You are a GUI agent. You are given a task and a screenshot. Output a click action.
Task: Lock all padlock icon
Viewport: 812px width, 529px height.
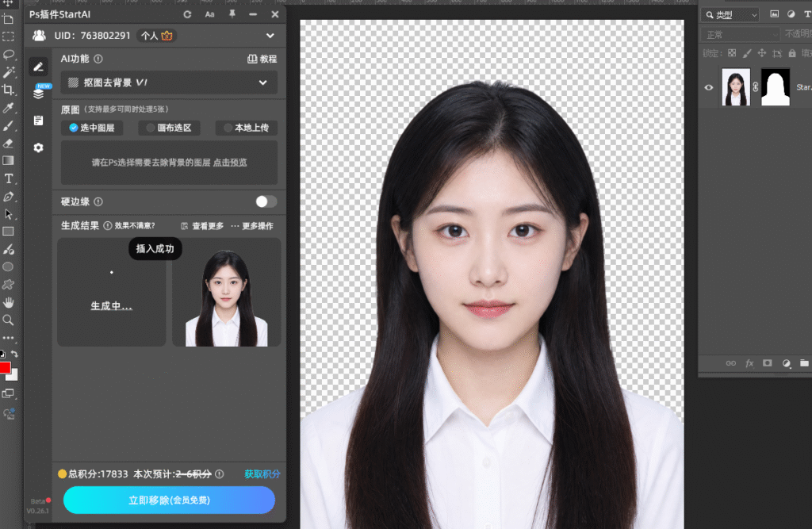coord(792,53)
